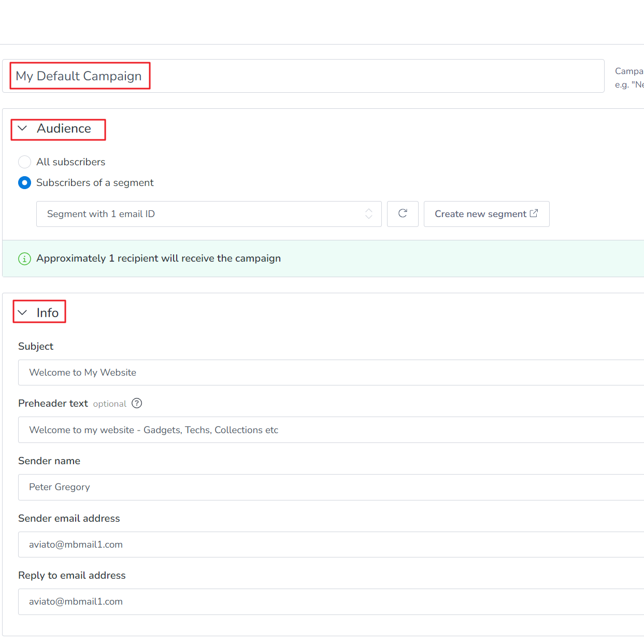Image resolution: width=644 pixels, height=644 pixels.
Task: Click Create new segment button
Action: (486, 214)
